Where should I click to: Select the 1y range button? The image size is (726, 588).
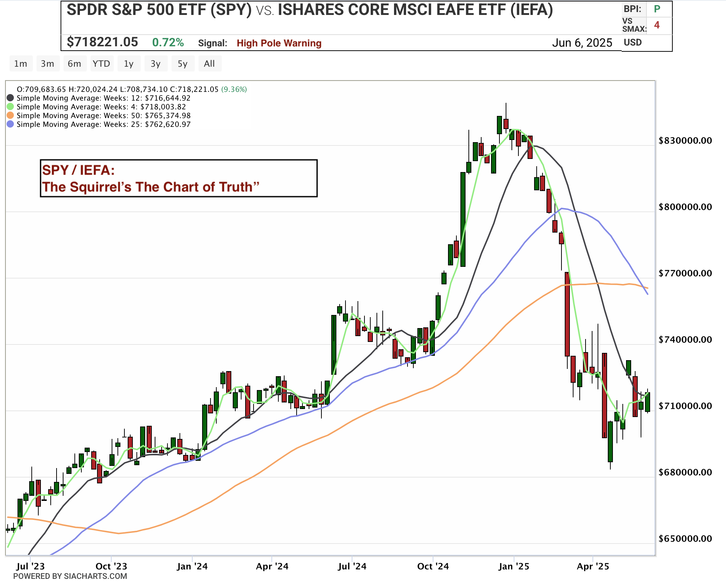click(128, 64)
